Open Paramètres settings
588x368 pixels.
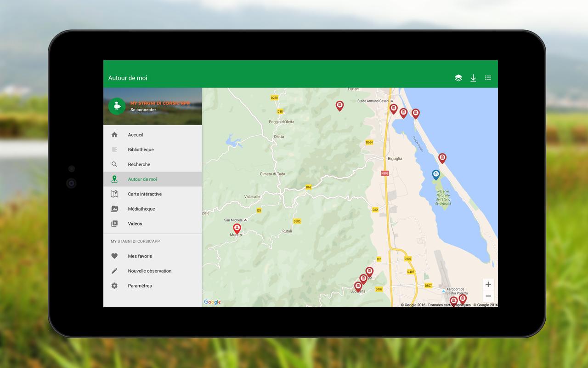click(153, 286)
